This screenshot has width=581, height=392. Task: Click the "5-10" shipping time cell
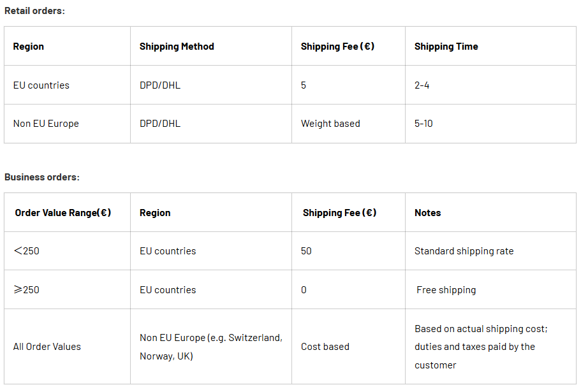(423, 124)
